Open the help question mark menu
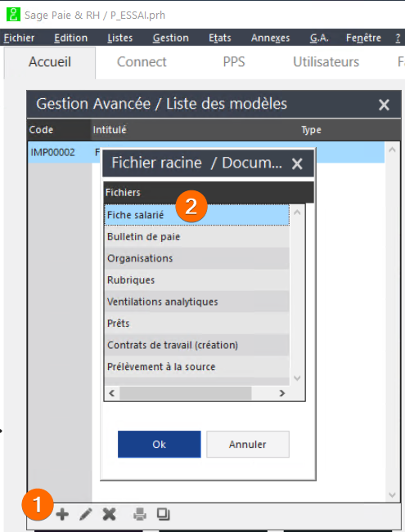 pyautogui.click(x=398, y=38)
